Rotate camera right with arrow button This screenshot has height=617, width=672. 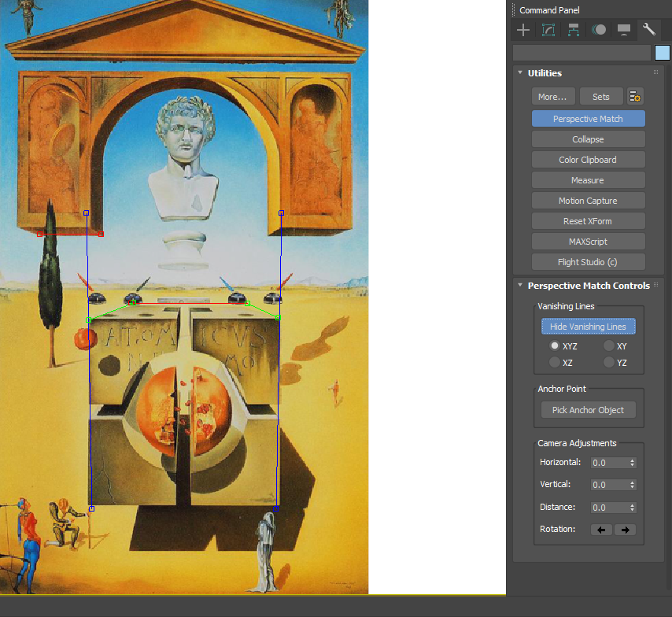click(625, 530)
